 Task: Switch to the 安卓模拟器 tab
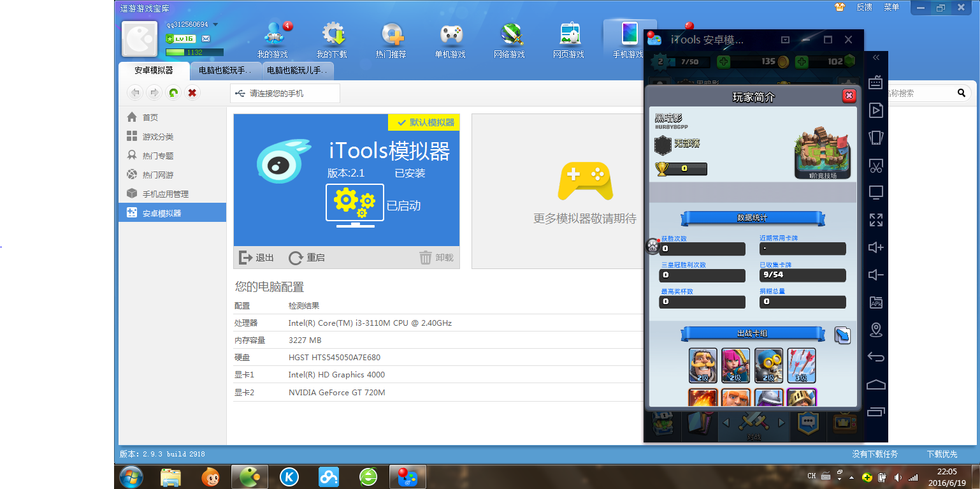(x=154, y=71)
